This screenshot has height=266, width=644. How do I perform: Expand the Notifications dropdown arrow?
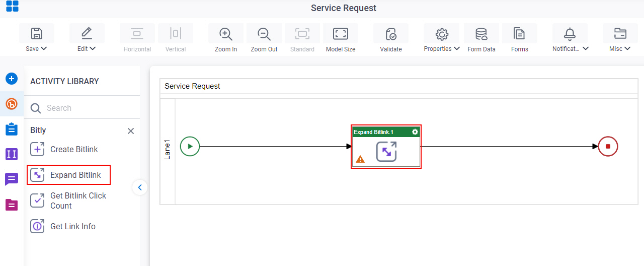coord(586,49)
